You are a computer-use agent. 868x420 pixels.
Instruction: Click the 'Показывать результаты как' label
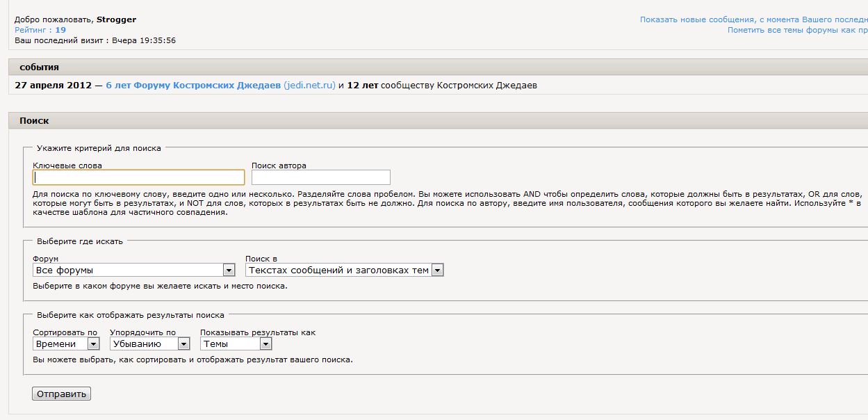(258, 332)
